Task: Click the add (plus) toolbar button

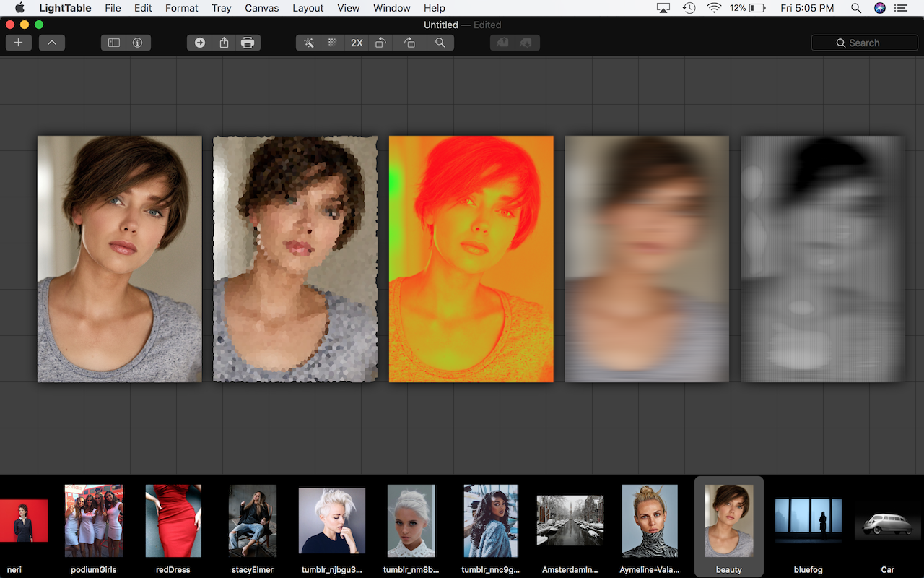Action: (19, 43)
